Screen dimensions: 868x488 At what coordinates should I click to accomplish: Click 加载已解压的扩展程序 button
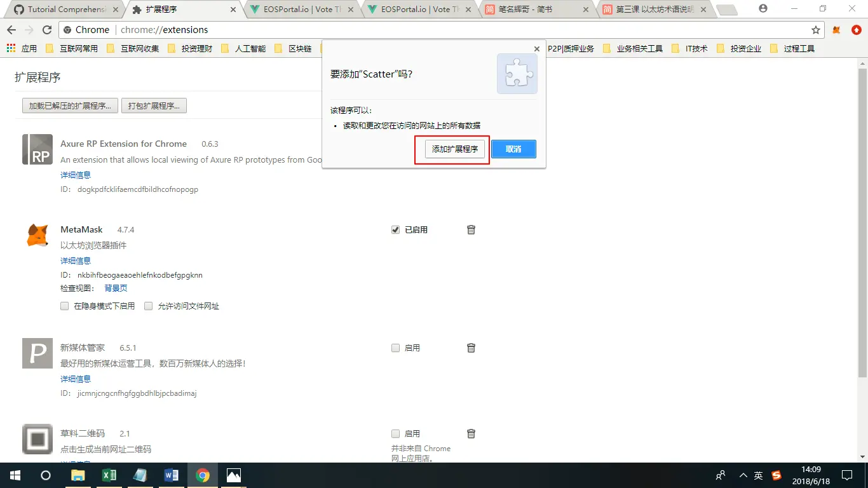click(70, 106)
